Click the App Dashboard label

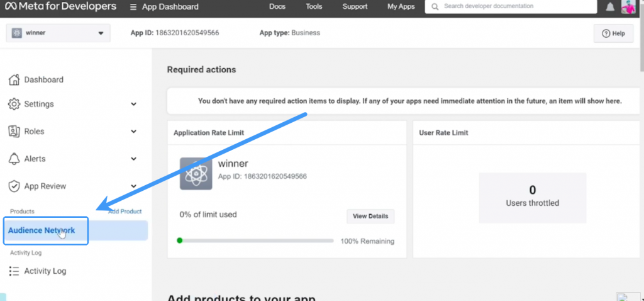[x=170, y=7]
